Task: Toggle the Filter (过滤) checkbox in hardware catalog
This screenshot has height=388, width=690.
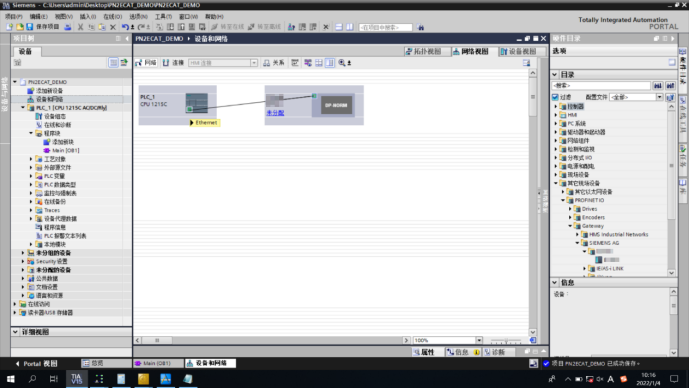Action: [555, 97]
